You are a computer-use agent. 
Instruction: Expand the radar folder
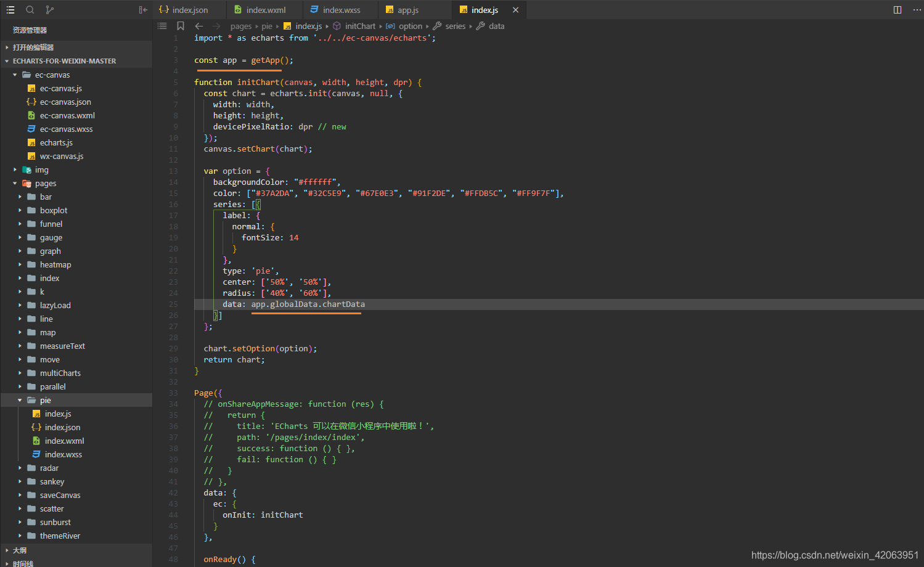[x=76, y=468]
